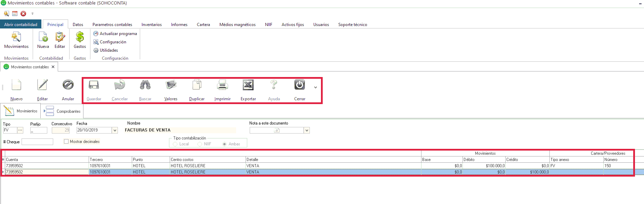Screen dimensions: 644x204
Task: Open Valores from the toolbar
Action: tap(171, 85)
